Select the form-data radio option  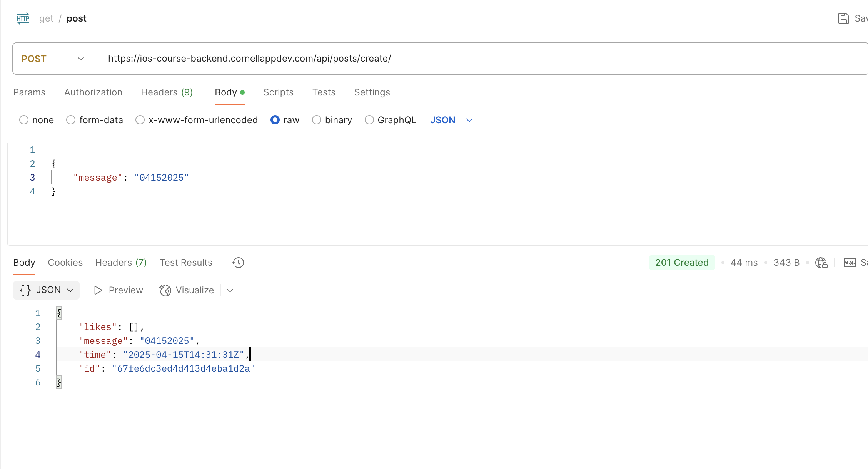click(71, 120)
